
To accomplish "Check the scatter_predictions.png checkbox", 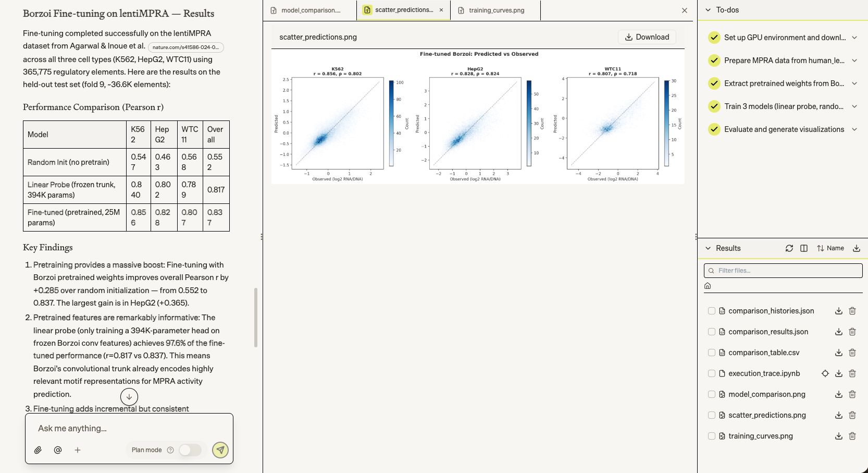I will [x=712, y=415].
